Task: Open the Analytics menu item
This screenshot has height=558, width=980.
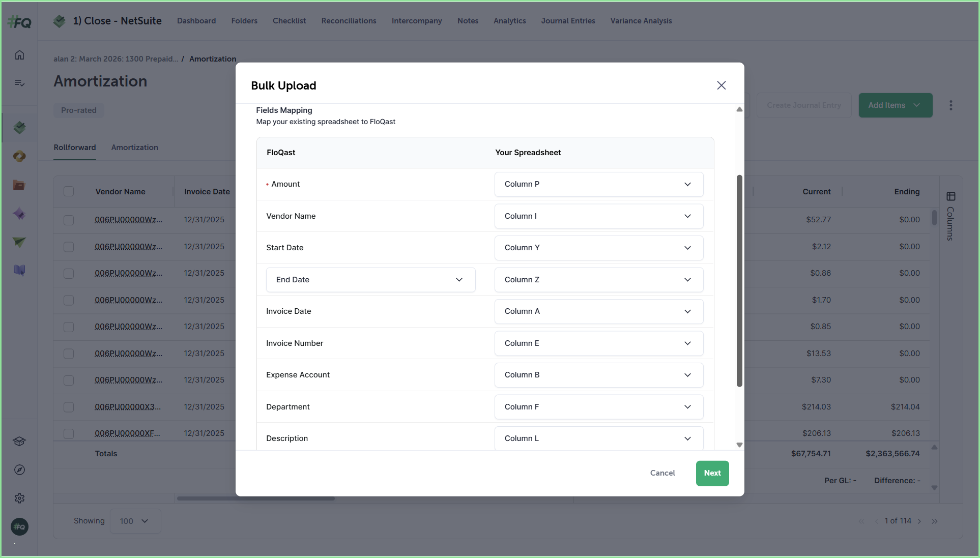Action: tap(509, 21)
